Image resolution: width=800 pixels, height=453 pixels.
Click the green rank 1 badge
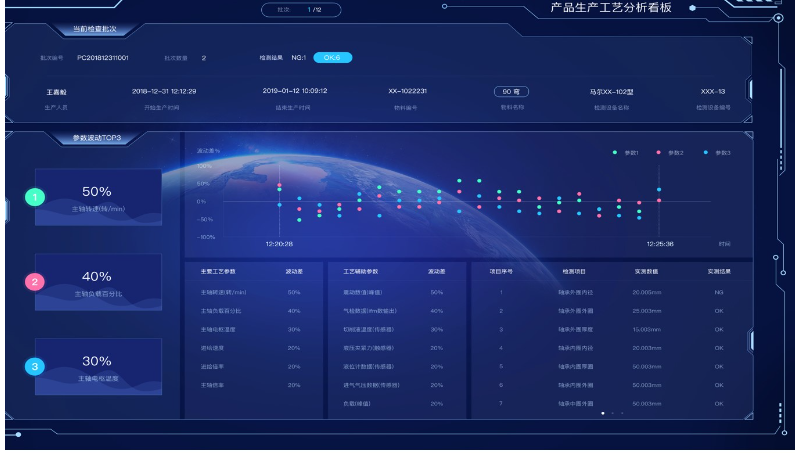point(35,198)
